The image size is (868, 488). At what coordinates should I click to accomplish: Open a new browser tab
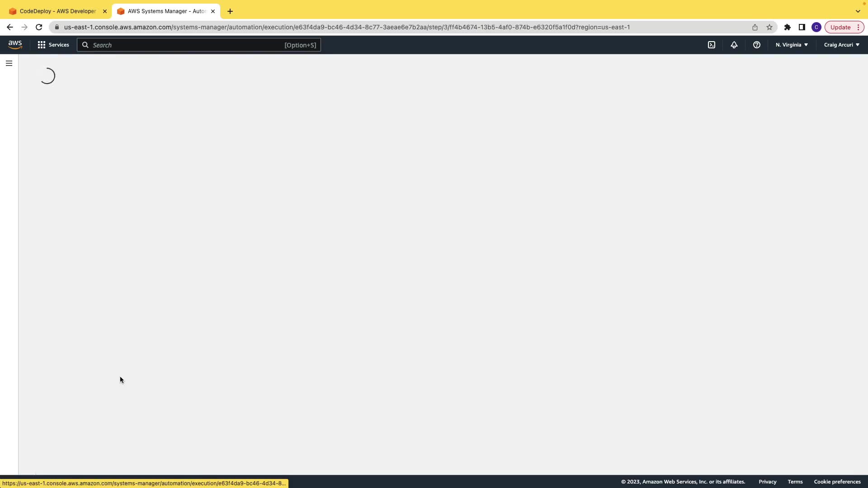point(230,11)
